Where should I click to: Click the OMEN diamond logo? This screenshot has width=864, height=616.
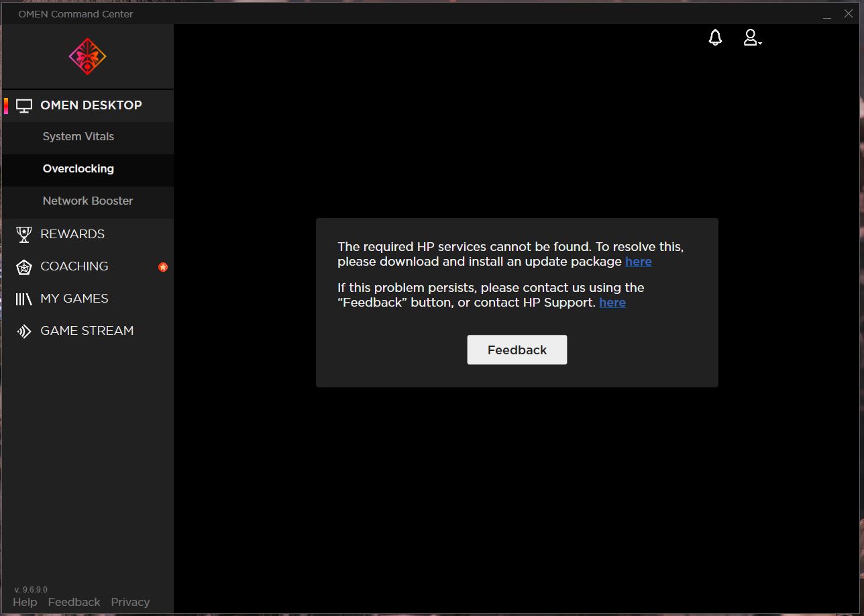(x=87, y=56)
